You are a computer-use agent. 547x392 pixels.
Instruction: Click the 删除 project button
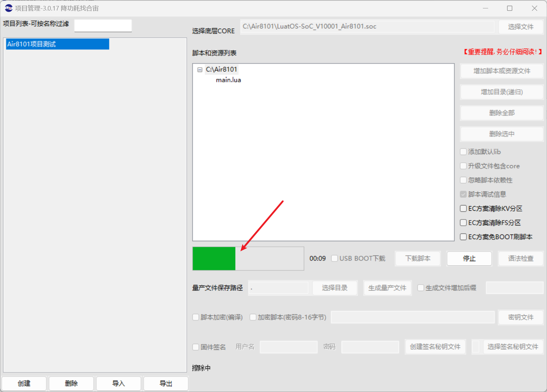pyautogui.click(x=71, y=383)
